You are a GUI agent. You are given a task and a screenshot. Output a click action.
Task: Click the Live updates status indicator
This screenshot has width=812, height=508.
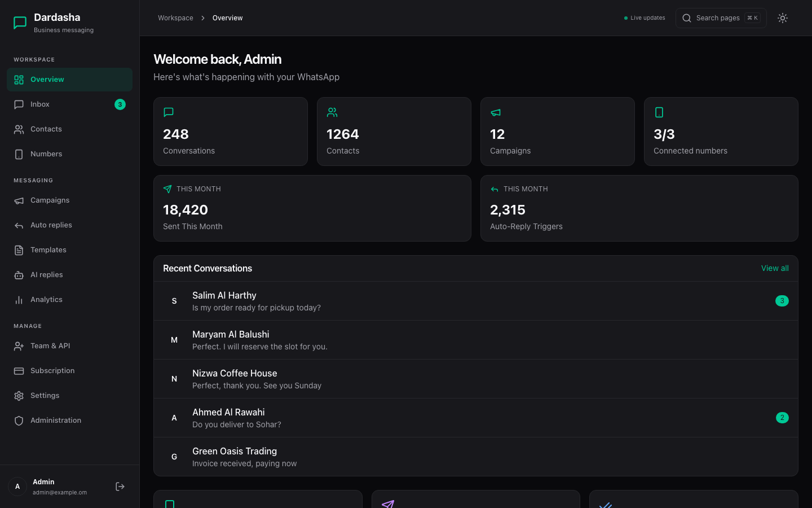pos(645,18)
